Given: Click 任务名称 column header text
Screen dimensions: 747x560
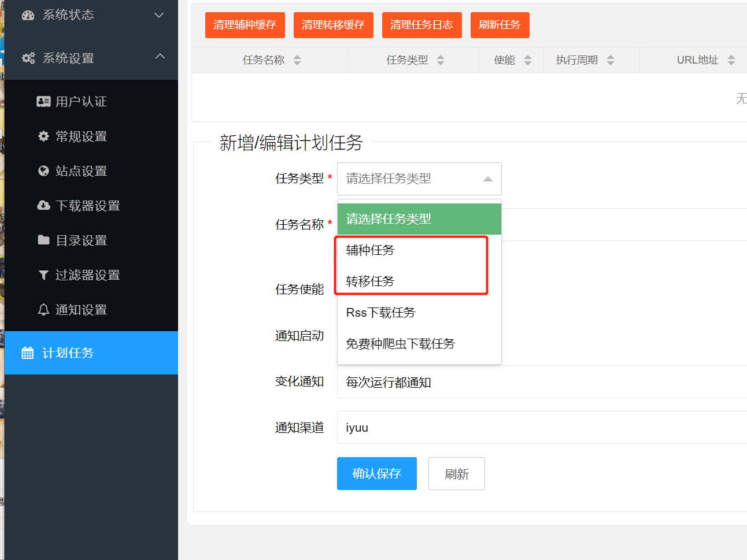Looking at the screenshot, I should [264, 60].
